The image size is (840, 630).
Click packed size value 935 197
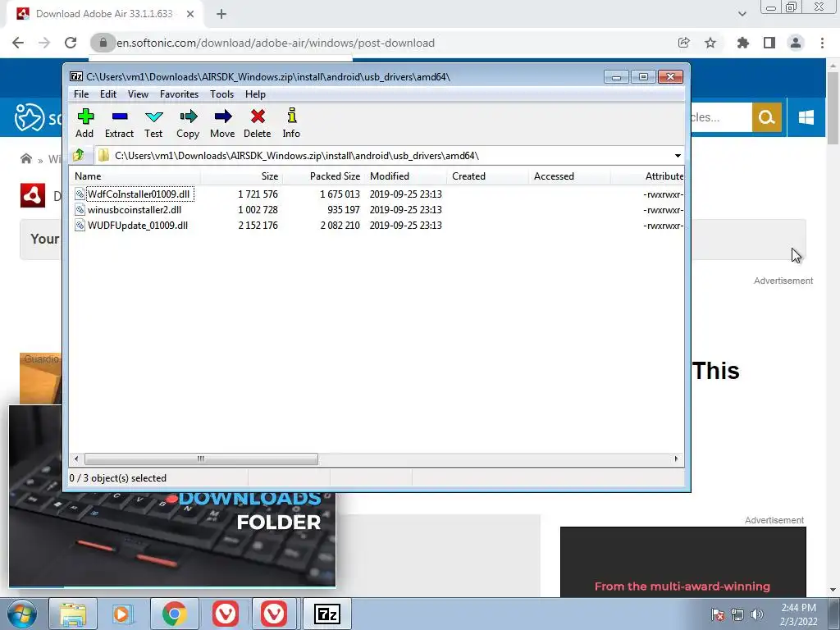(x=344, y=209)
